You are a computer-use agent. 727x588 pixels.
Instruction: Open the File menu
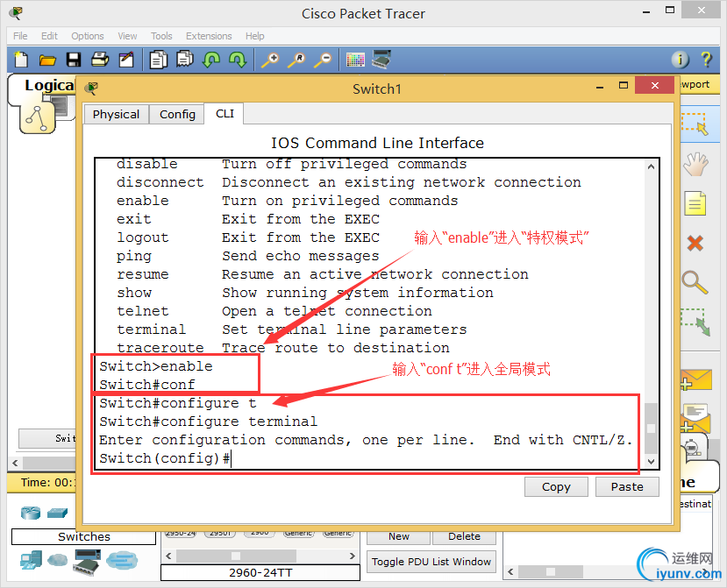coord(20,36)
